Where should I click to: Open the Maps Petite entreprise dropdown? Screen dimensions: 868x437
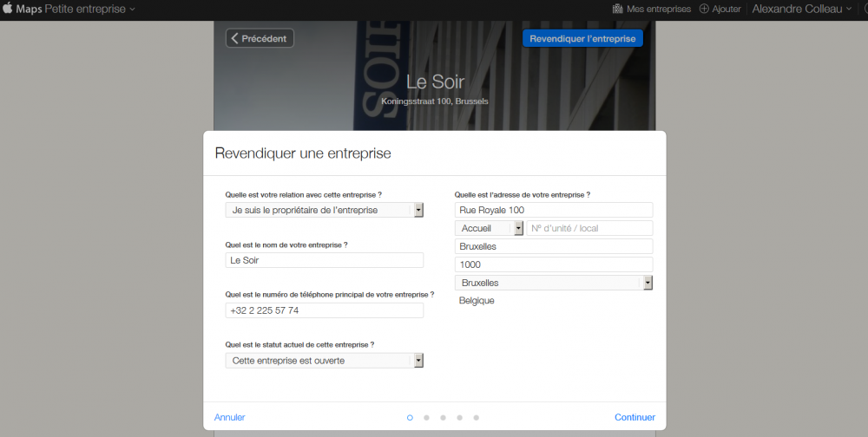click(x=76, y=9)
